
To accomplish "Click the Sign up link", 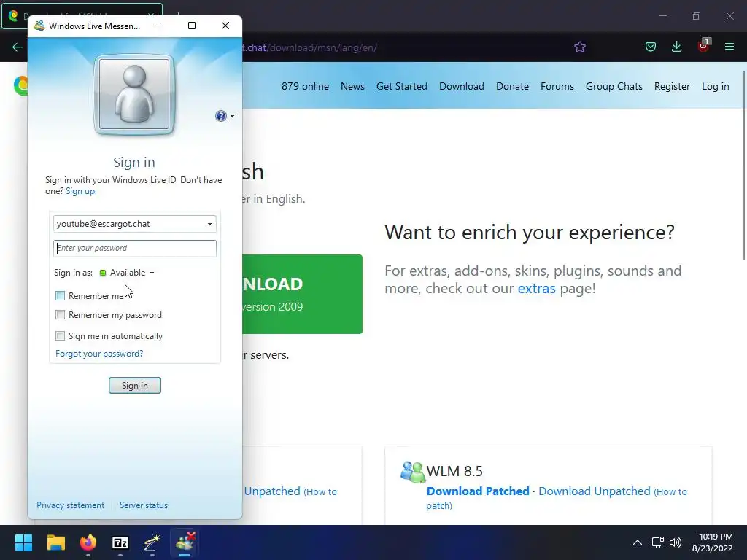I will click(81, 191).
